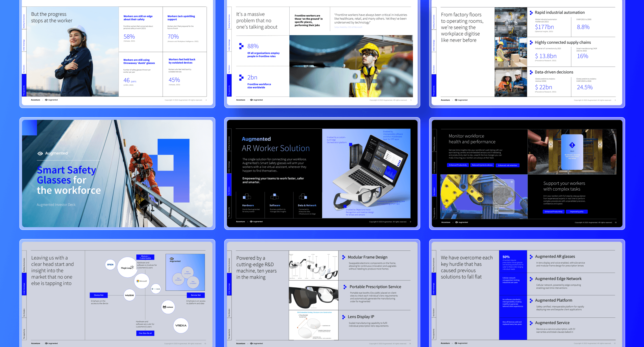Open the black smart glasses product image
Image resolution: width=644 pixels, height=347 pixels.
coord(314,295)
